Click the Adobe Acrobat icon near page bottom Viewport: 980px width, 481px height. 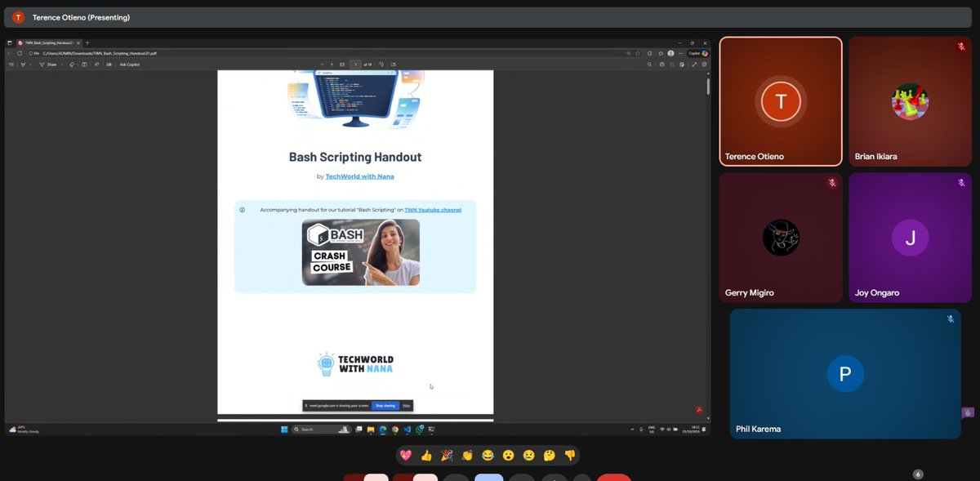pos(700,410)
